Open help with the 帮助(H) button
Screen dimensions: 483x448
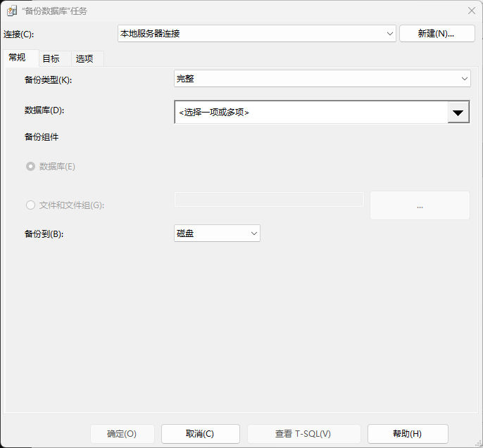pos(407,434)
